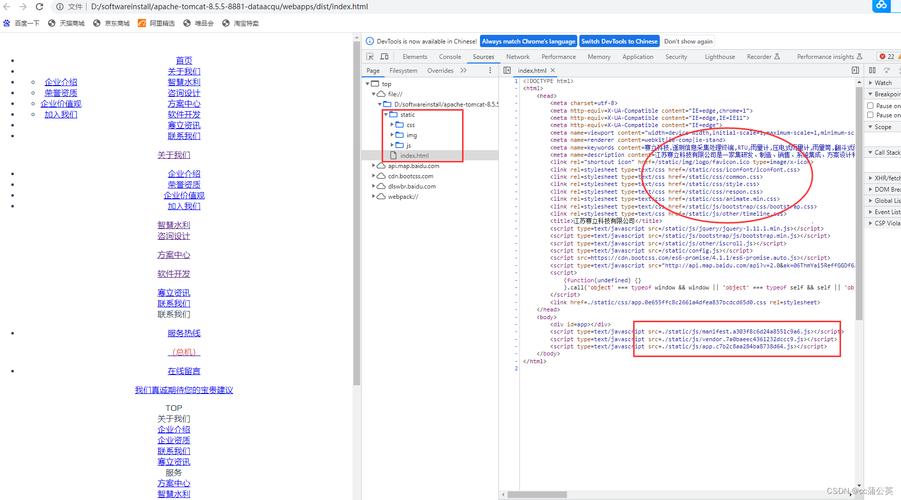Expand the img folder
The image size is (901, 500).
tap(392, 135)
